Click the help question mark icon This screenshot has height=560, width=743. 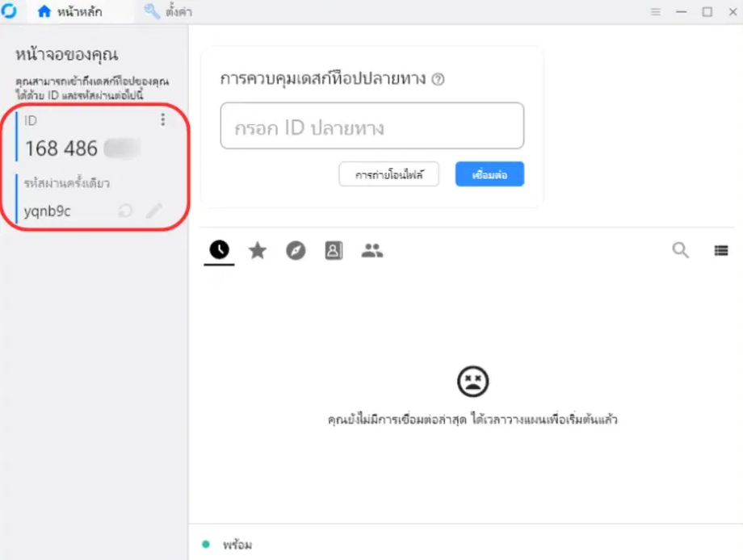click(439, 79)
